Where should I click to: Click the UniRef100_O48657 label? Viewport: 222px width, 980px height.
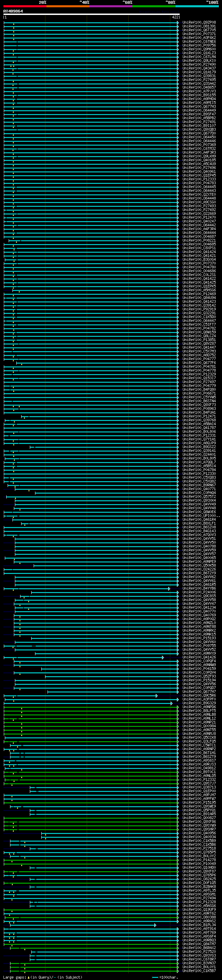coord(199,87)
